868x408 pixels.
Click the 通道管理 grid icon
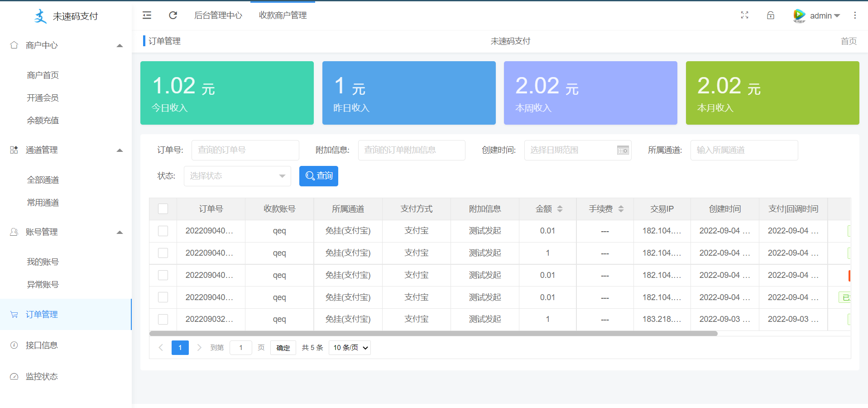(14, 150)
